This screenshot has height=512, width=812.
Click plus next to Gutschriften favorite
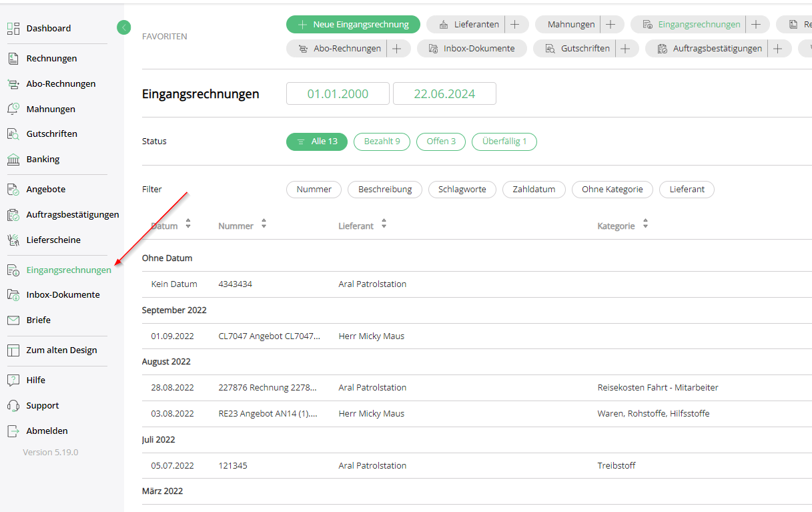[x=625, y=48]
